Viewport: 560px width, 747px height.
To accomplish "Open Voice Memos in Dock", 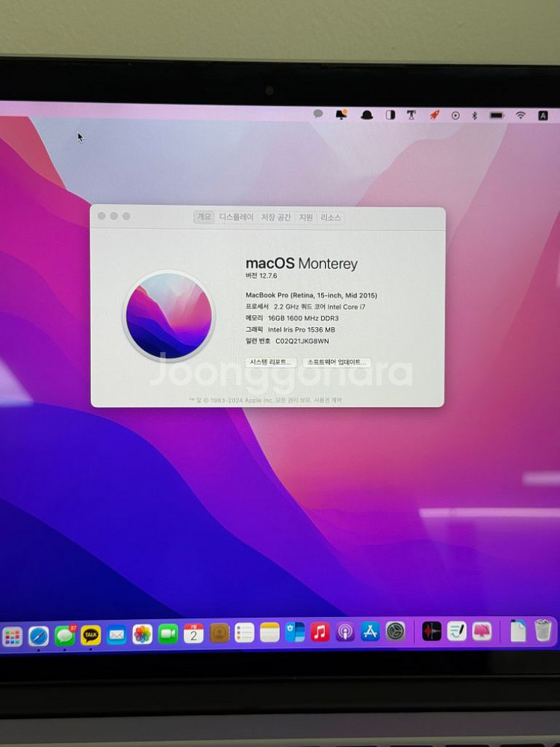I will click(x=432, y=631).
